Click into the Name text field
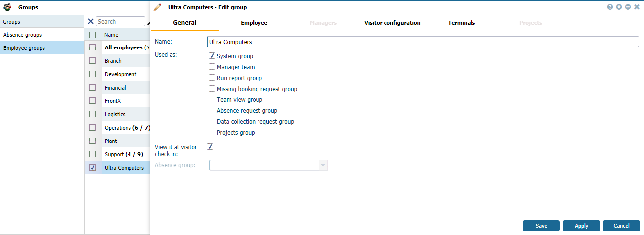This screenshot has width=644, height=235. [x=423, y=42]
